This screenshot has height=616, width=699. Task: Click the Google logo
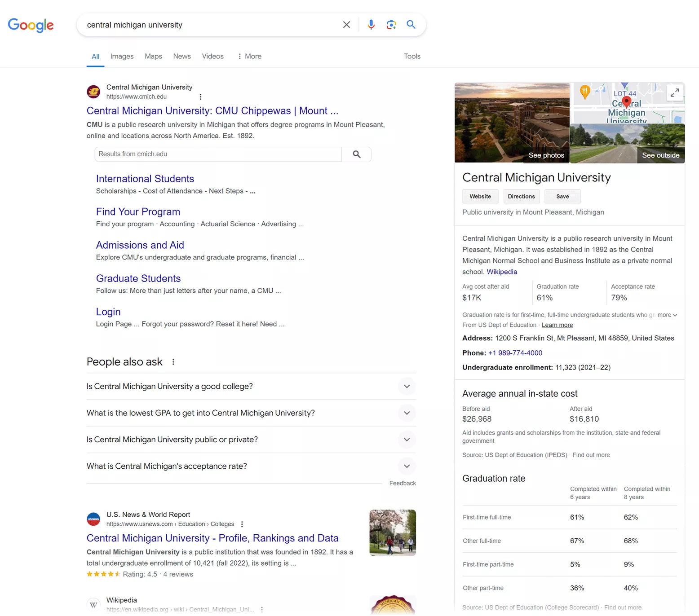click(x=31, y=25)
